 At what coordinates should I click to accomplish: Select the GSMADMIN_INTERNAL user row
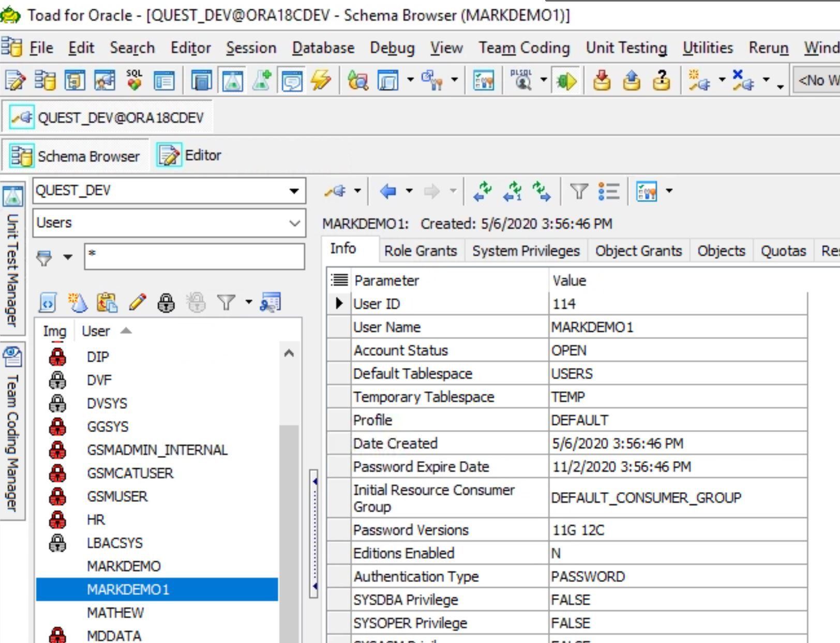point(157,450)
